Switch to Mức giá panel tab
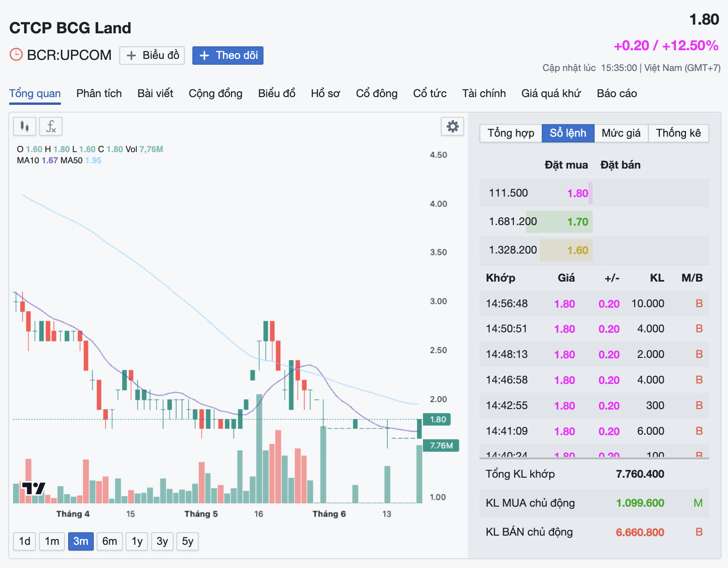The height and width of the screenshot is (568, 728). (621, 133)
